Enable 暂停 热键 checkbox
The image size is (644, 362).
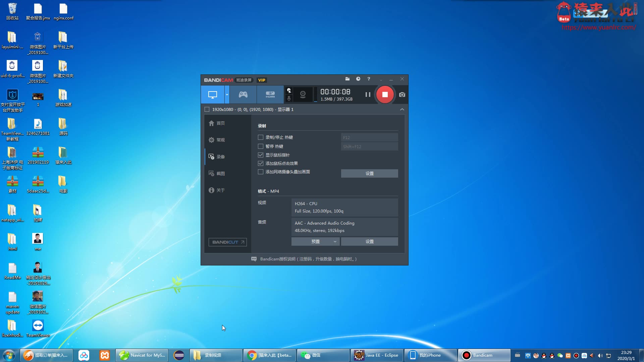coord(261,146)
